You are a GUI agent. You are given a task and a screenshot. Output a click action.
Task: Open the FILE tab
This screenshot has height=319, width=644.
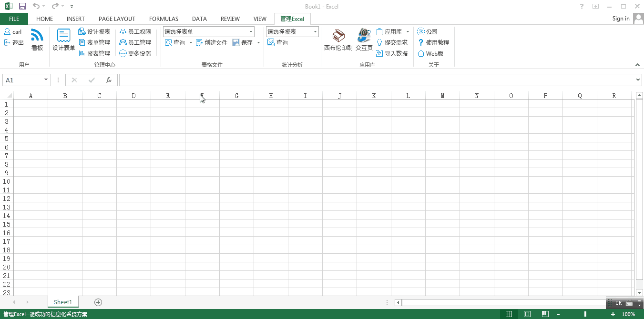tap(14, 19)
